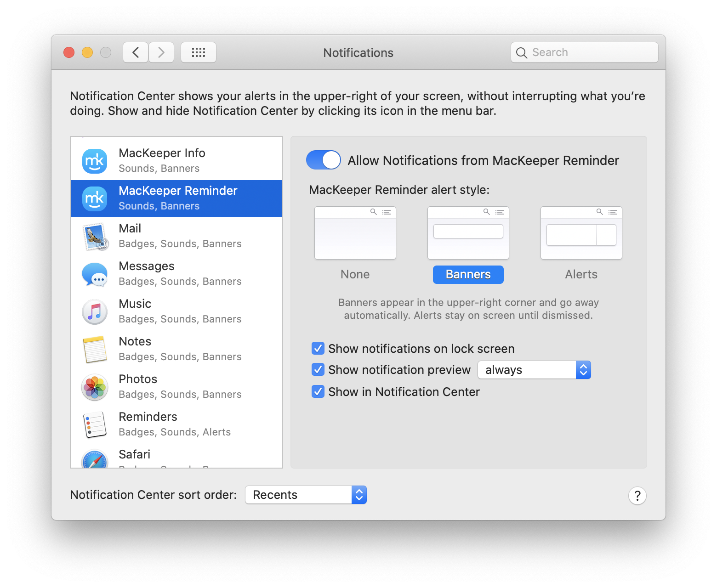Click the Mail app icon
Screen dimensions: 717x588
96,237
